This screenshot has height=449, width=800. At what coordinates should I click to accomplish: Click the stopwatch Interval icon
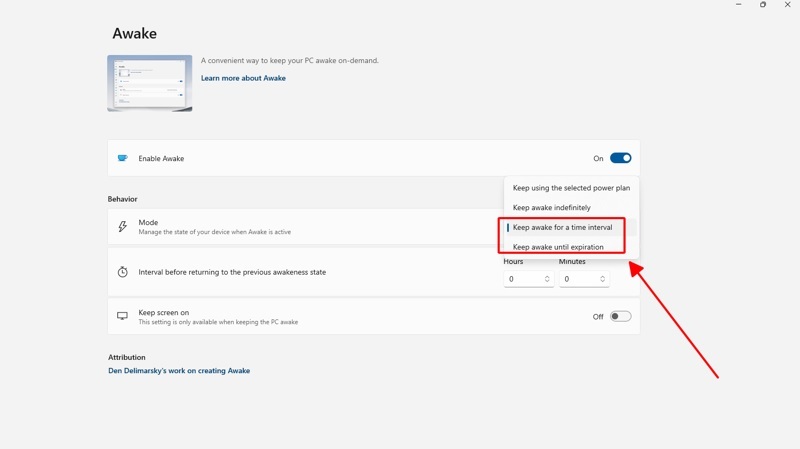pos(123,272)
